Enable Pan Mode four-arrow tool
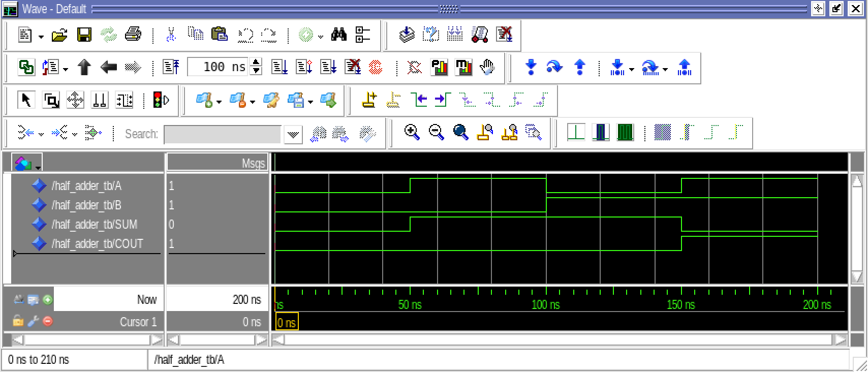This screenshot has height=372, width=868. [75, 100]
